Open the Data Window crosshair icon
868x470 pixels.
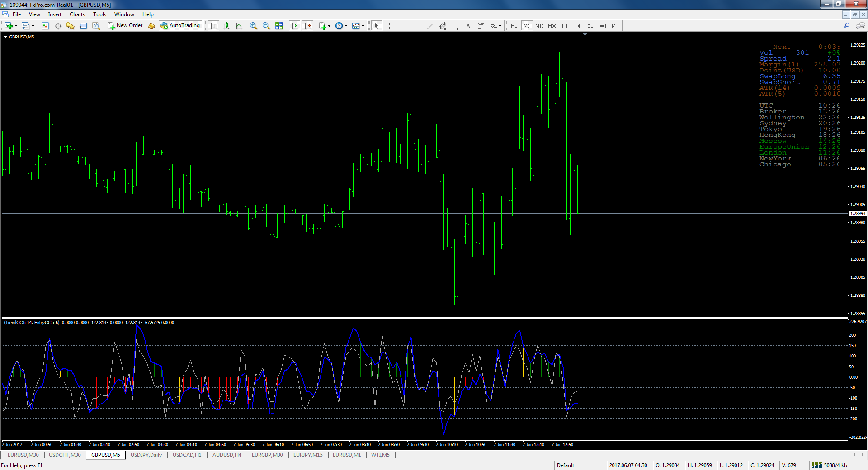[x=58, y=26]
